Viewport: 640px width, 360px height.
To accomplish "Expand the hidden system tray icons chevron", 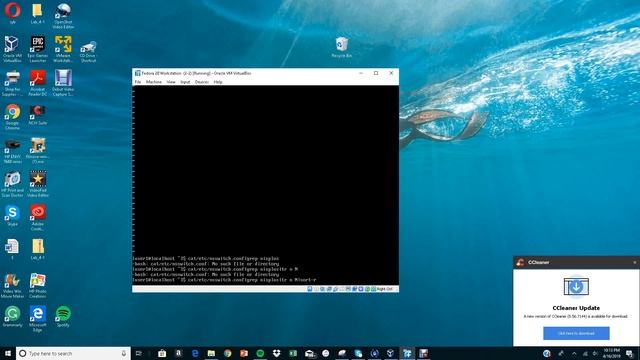I will coord(574,353).
